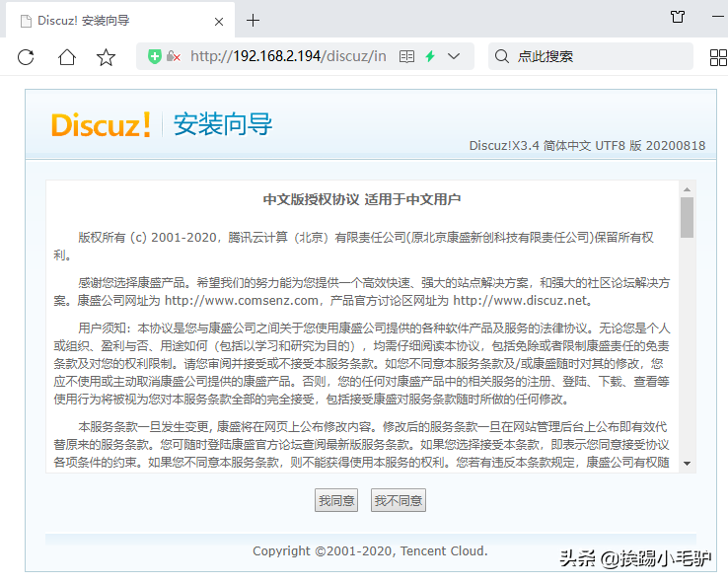This screenshot has width=728, height=584.
Task: Open reader mode from the address bar
Action: 406,56
